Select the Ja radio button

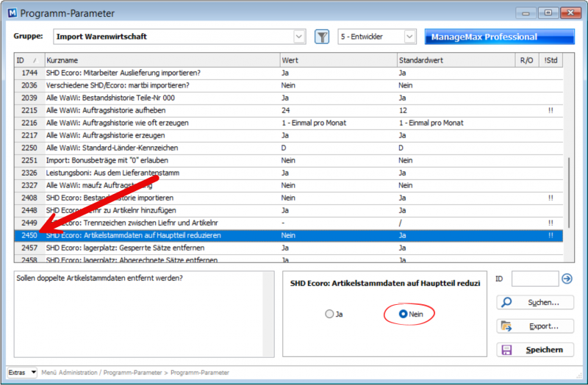(329, 314)
